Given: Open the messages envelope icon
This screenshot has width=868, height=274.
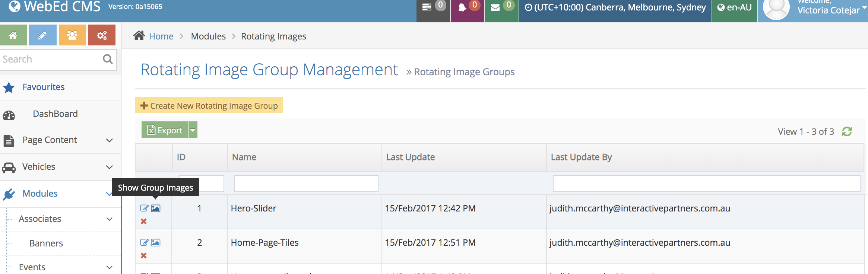Looking at the screenshot, I should click(x=495, y=7).
